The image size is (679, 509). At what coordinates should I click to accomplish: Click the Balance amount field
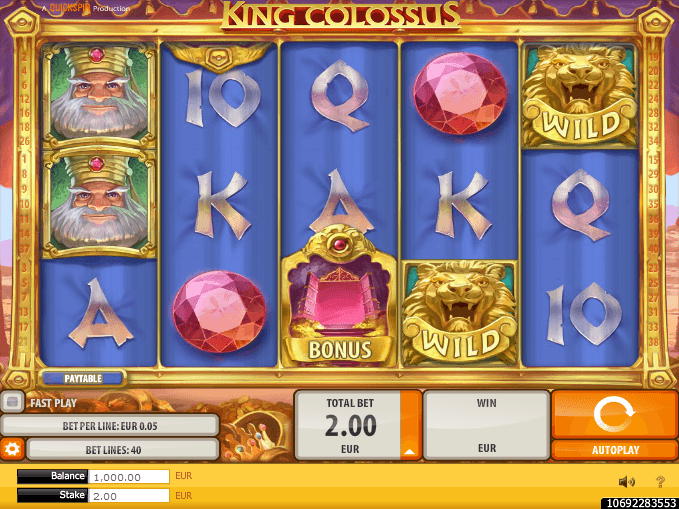129,477
